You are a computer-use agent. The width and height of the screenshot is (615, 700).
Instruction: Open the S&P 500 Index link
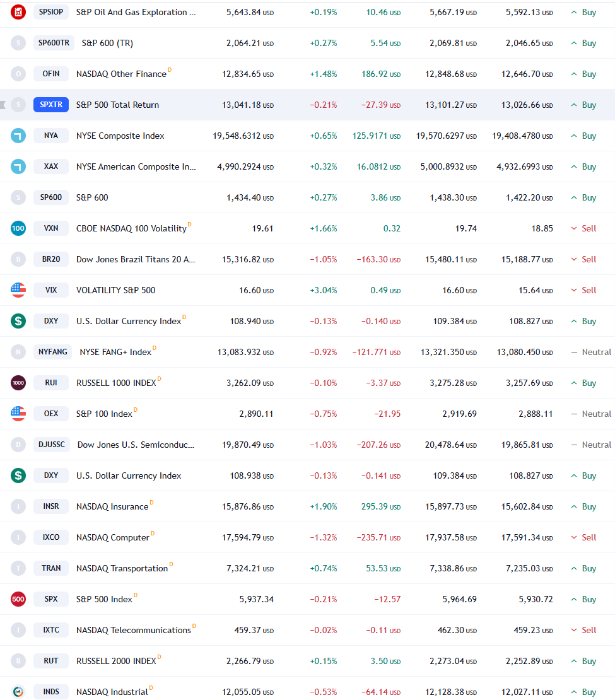pos(104,599)
